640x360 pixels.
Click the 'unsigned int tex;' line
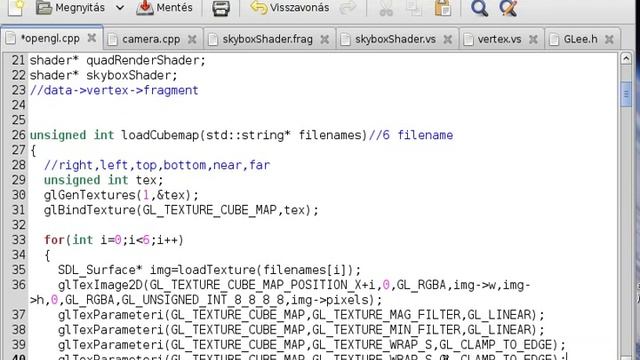[x=103, y=180]
